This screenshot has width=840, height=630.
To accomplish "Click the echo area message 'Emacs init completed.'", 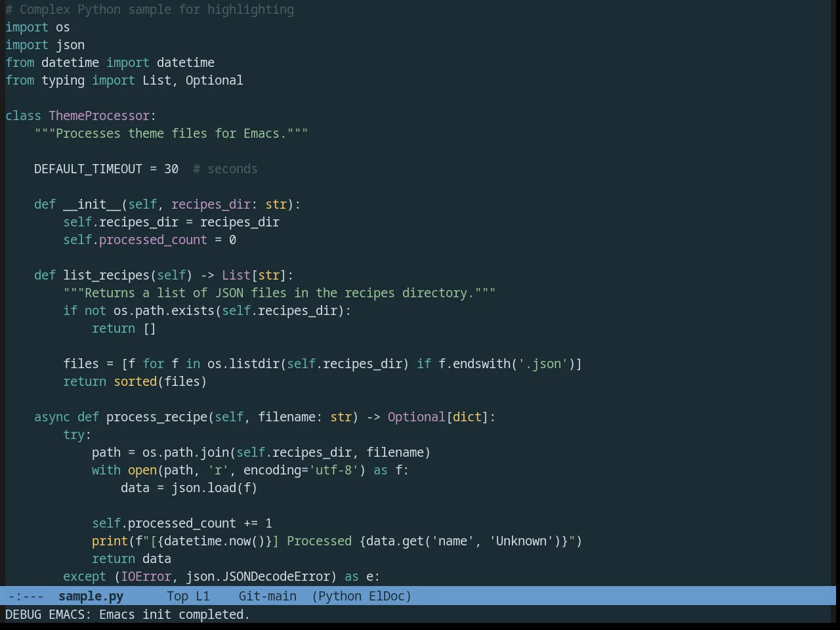I will point(174,614).
